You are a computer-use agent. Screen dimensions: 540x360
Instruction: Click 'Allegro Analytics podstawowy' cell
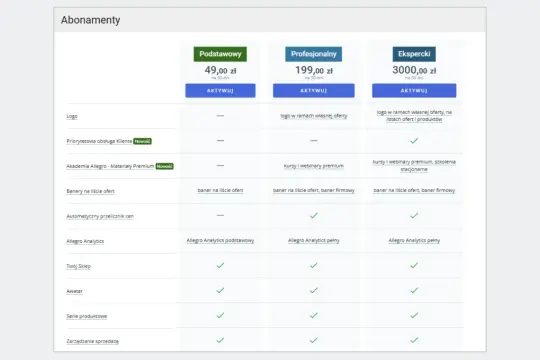click(220, 240)
